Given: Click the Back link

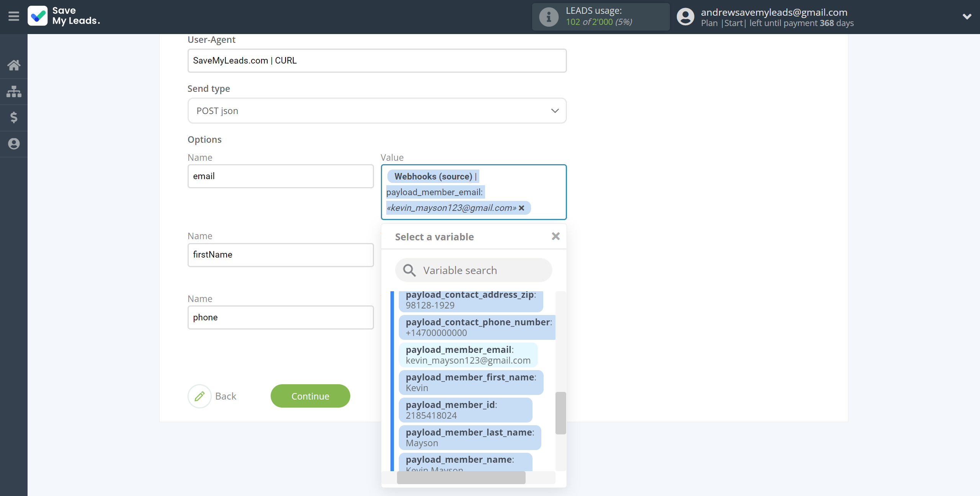Looking at the screenshot, I should click(x=226, y=396).
